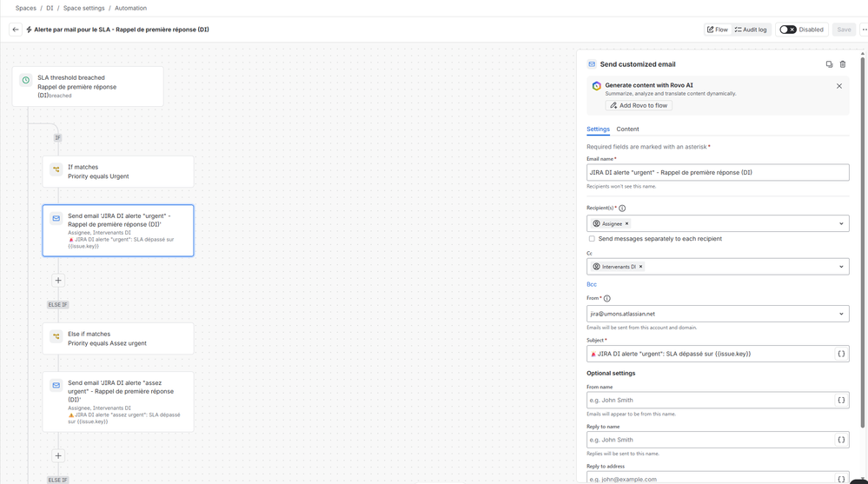Image resolution: width=868 pixels, height=484 pixels.
Task: Open the Space settings breadcrumb link
Action: click(x=83, y=8)
